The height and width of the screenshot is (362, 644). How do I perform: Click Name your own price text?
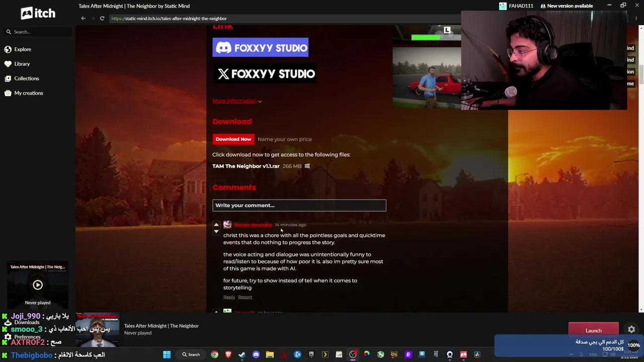click(285, 139)
